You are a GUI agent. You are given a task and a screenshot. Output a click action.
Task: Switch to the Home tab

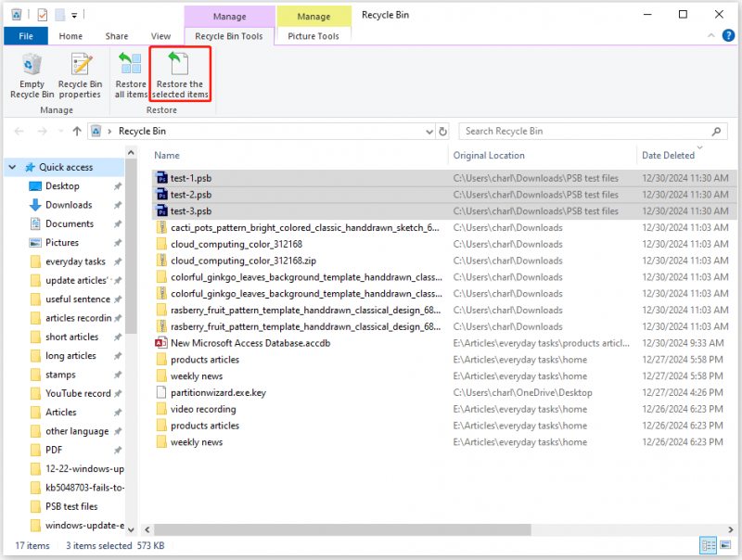[70, 36]
